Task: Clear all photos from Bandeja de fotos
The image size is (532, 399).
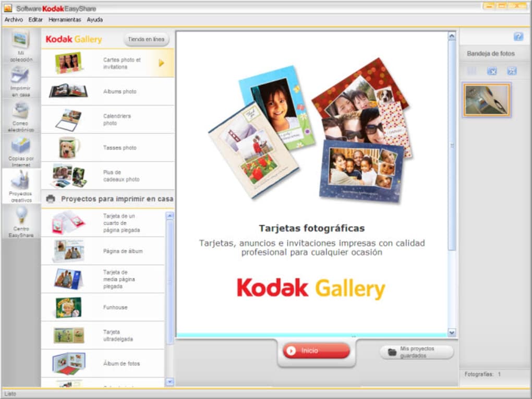Action: coord(512,71)
